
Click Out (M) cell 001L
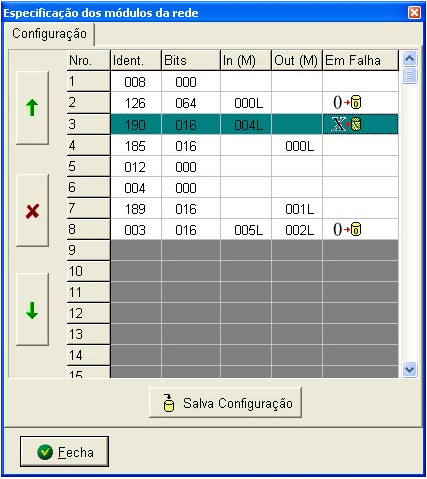pyautogui.click(x=297, y=208)
